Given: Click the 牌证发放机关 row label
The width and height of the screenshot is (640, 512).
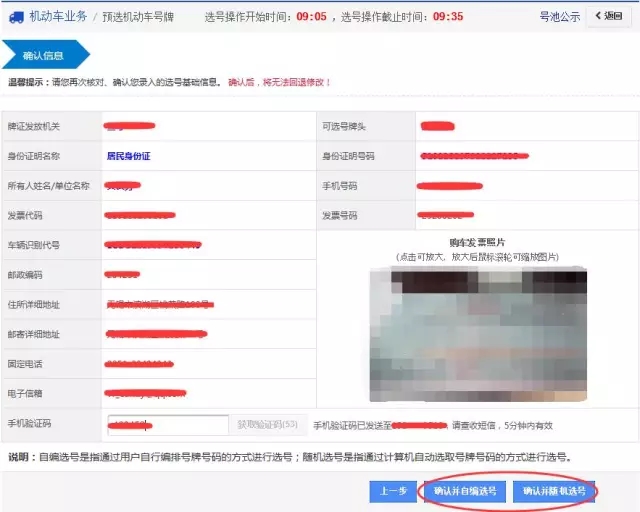Looking at the screenshot, I should pyautogui.click(x=34, y=126).
